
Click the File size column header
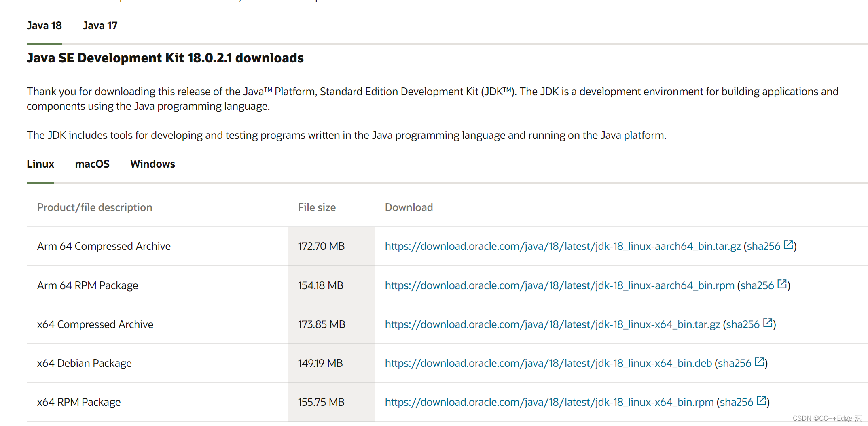(x=317, y=207)
